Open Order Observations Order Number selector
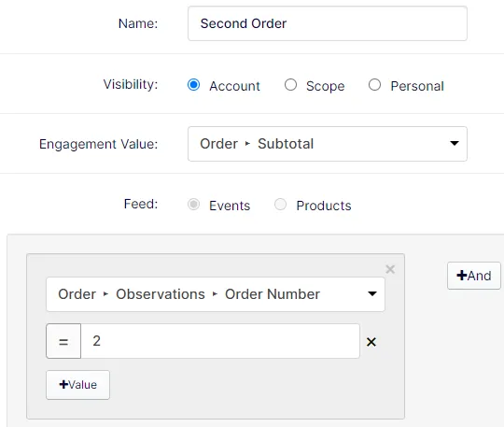 [216, 294]
